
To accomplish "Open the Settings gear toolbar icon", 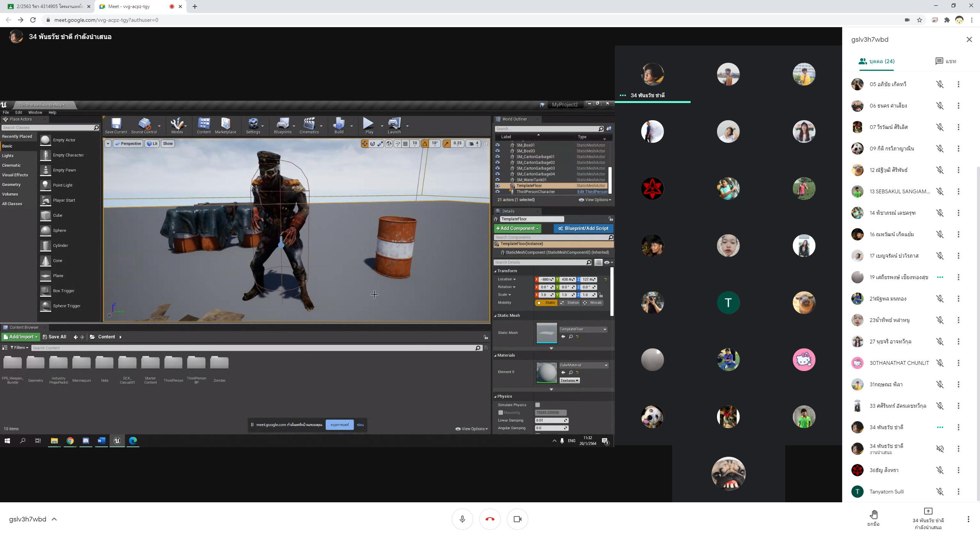I will (x=253, y=126).
